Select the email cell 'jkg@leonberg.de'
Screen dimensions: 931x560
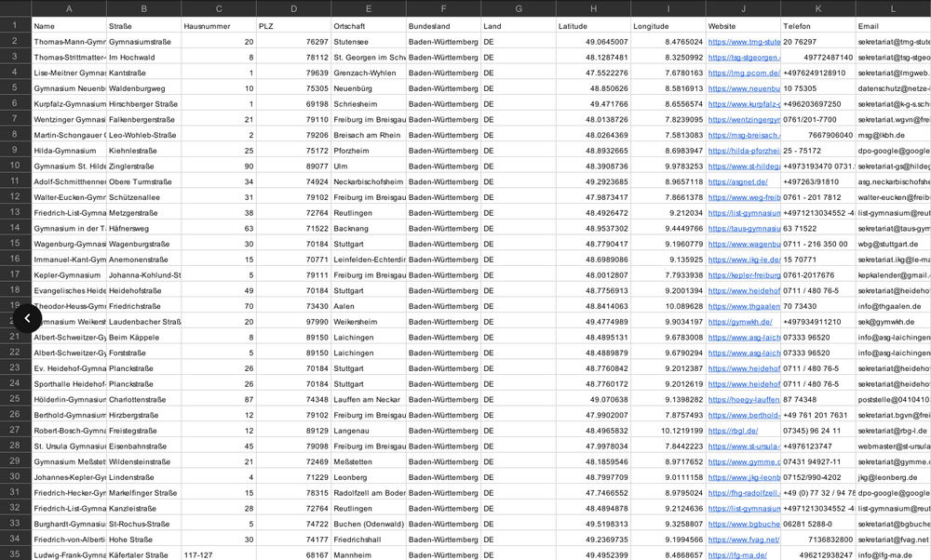click(893, 477)
